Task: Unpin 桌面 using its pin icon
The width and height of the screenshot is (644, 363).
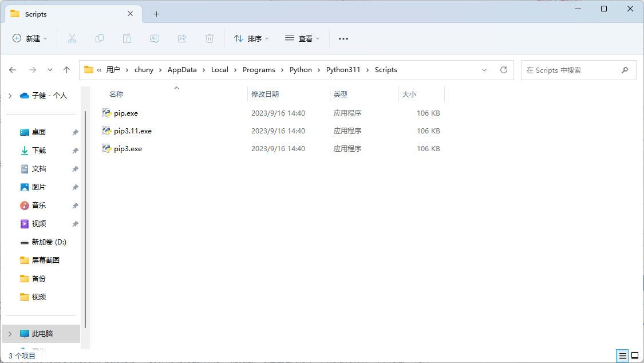Action: 75,132
